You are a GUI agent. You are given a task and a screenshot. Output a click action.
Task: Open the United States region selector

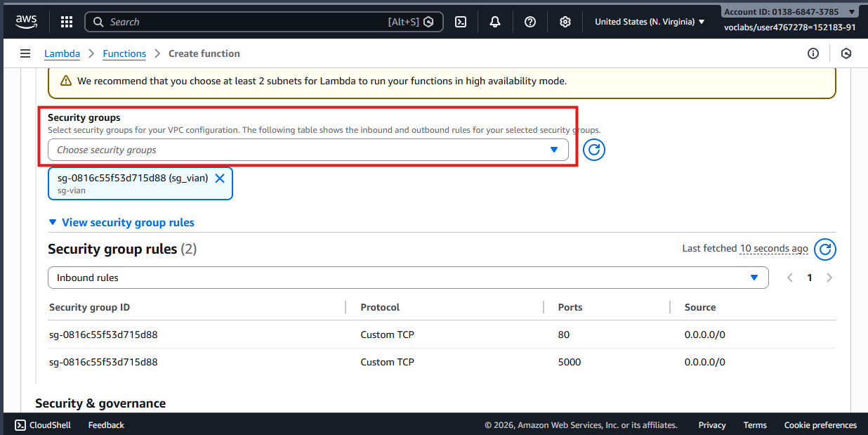[647, 21]
